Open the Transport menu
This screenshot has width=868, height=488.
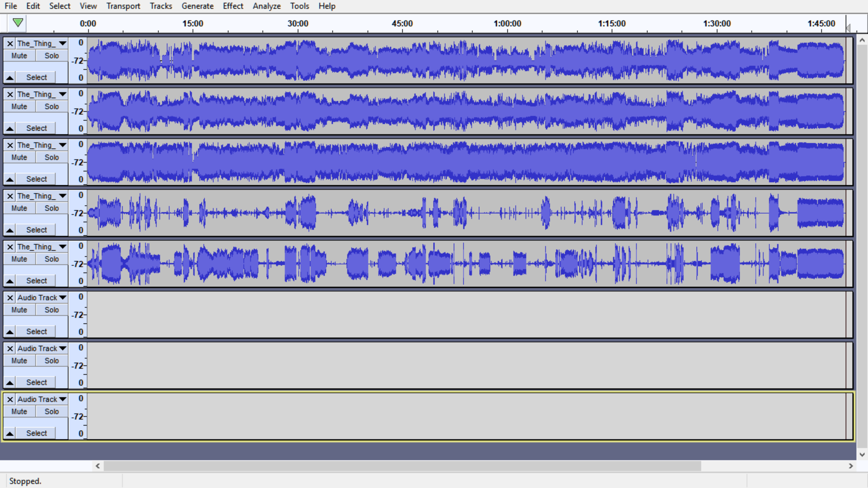(123, 6)
